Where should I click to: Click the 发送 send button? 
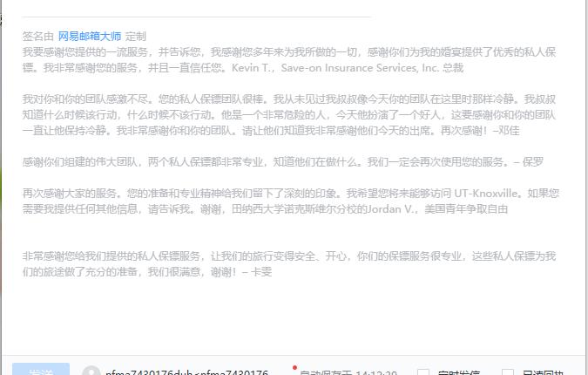[41, 370]
